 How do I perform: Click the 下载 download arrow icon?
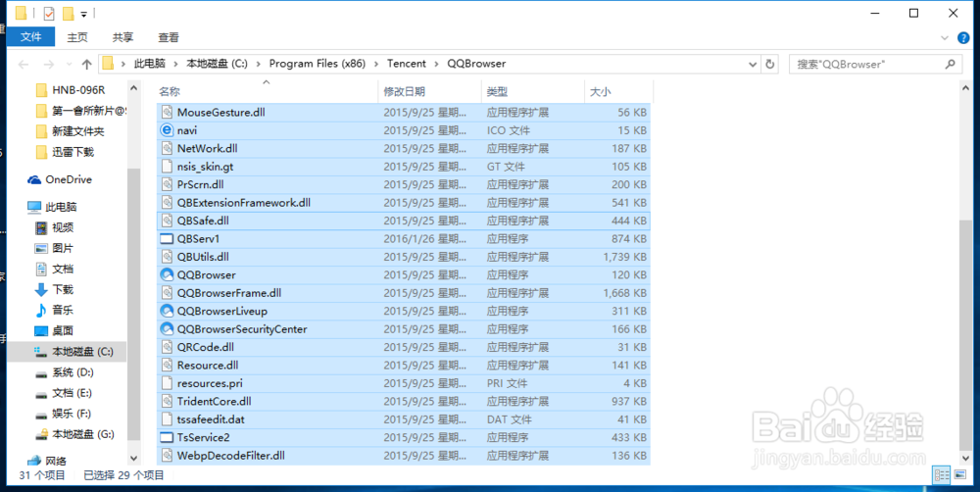pos(40,289)
